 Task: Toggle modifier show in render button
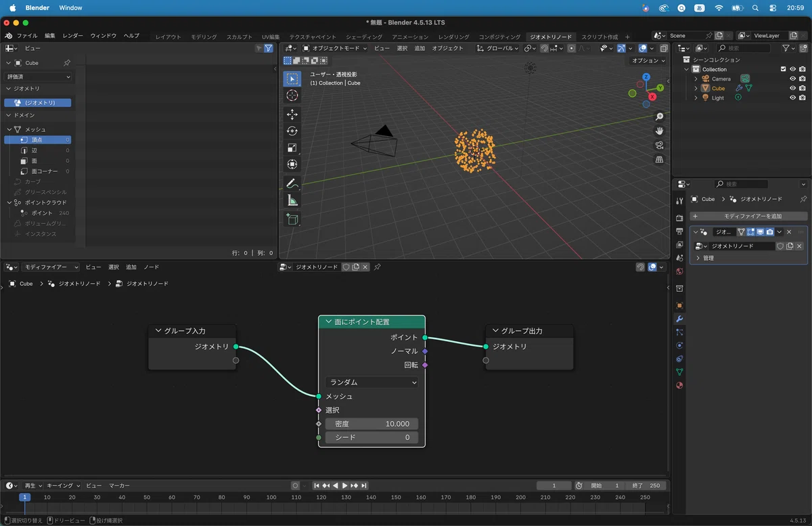[x=769, y=232]
